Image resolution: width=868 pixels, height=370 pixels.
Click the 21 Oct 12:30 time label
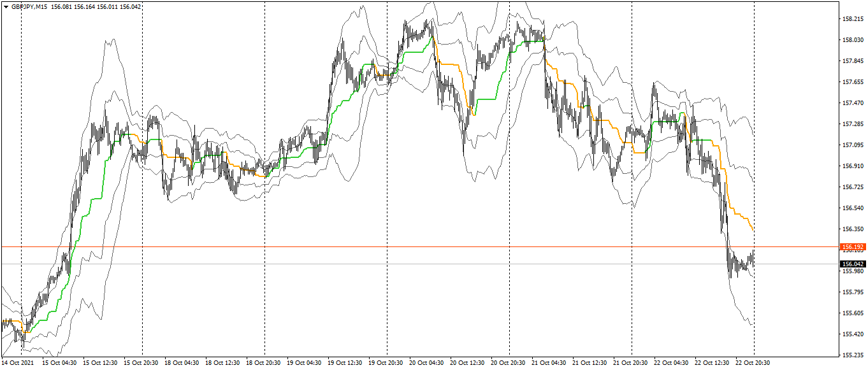pos(590,363)
